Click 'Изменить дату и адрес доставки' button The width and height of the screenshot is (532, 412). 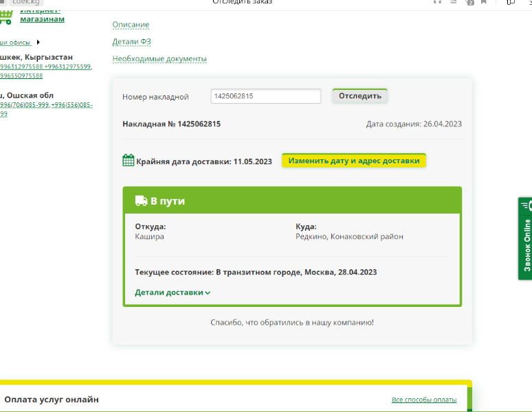pyautogui.click(x=353, y=161)
